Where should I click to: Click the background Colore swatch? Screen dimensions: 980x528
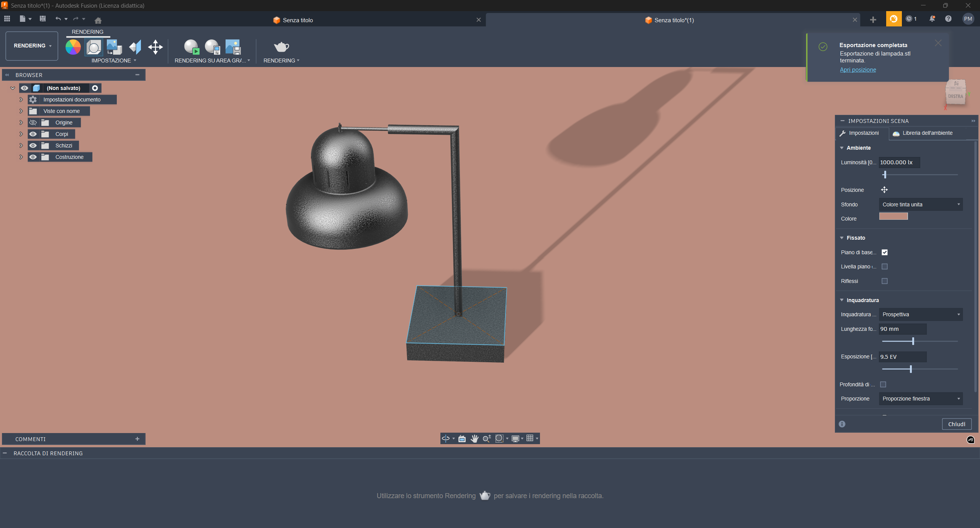point(893,217)
